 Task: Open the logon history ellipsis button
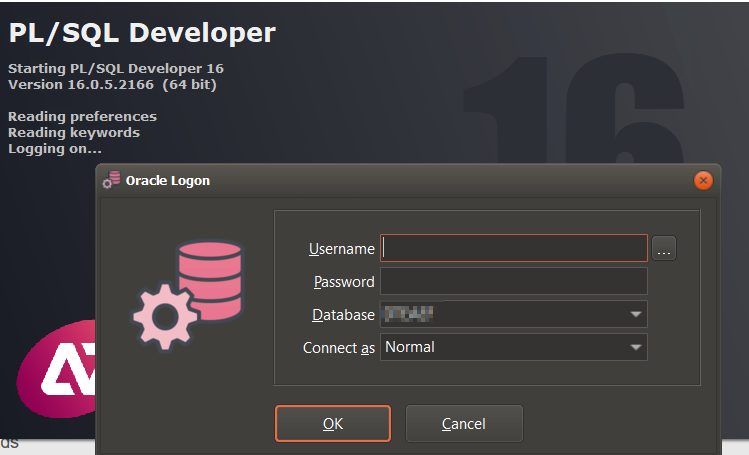click(664, 248)
